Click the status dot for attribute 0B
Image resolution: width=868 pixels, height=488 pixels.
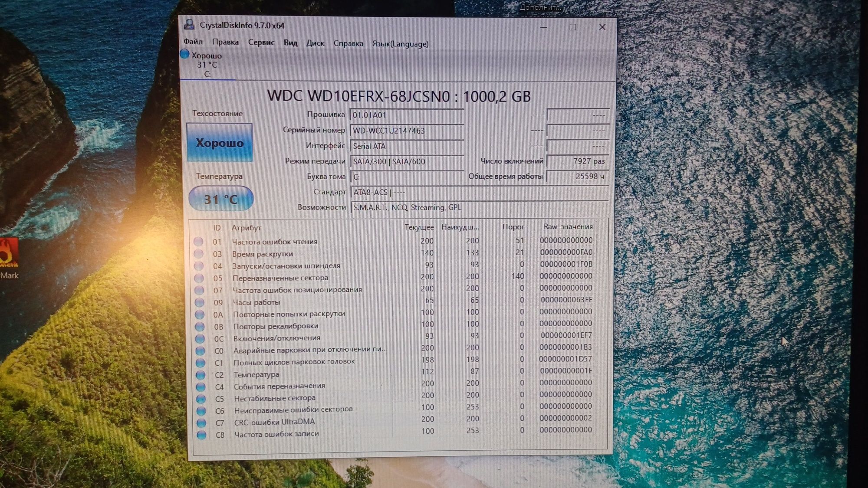(200, 327)
